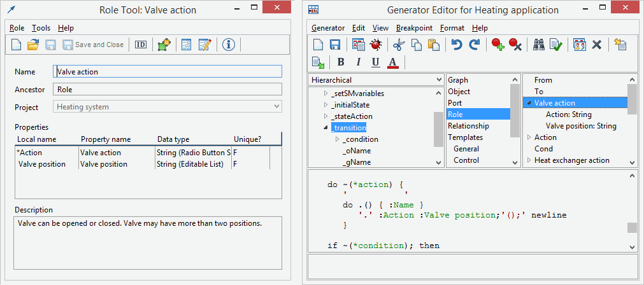
Task: Click the dialog form icon without pencil
Action: tap(187, 45)
